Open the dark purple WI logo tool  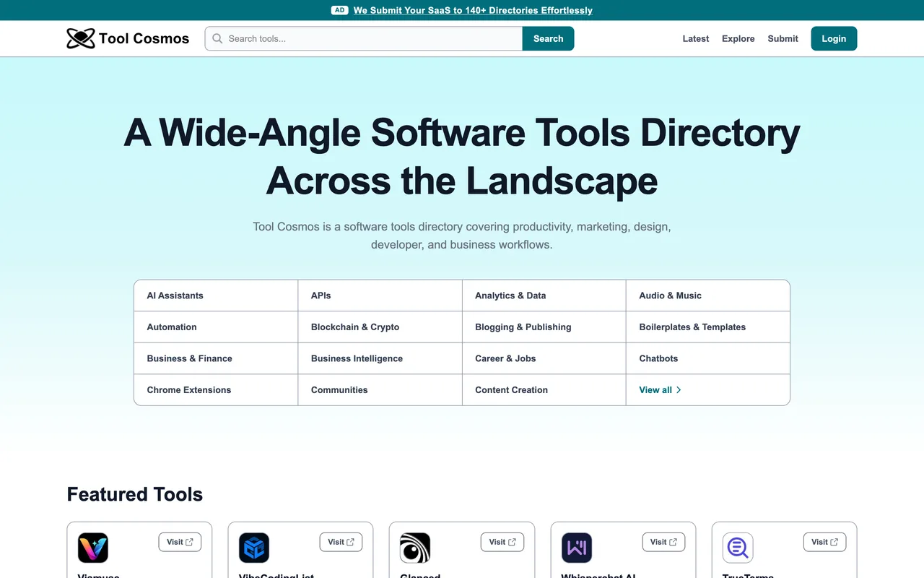[577, 548]
